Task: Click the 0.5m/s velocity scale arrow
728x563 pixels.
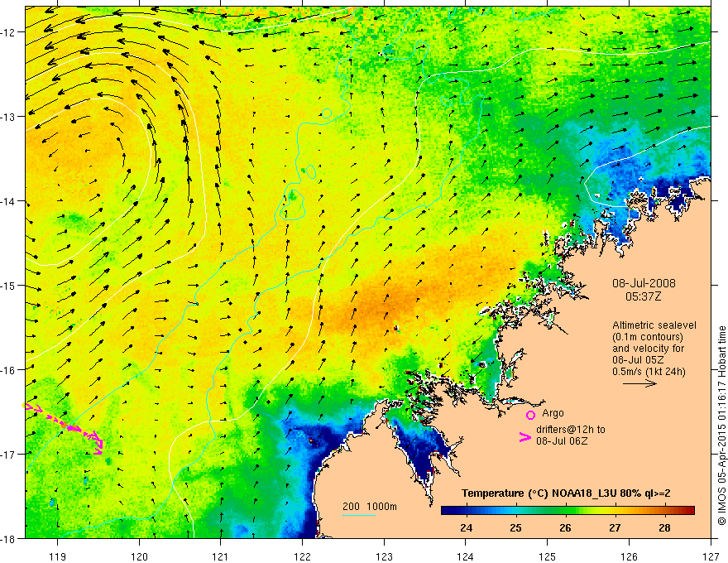Action: coord(639,383)
